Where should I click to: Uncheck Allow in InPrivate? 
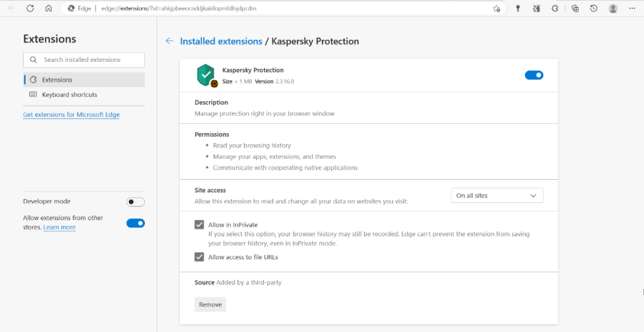pyautogui.click(x=200, y=225)
